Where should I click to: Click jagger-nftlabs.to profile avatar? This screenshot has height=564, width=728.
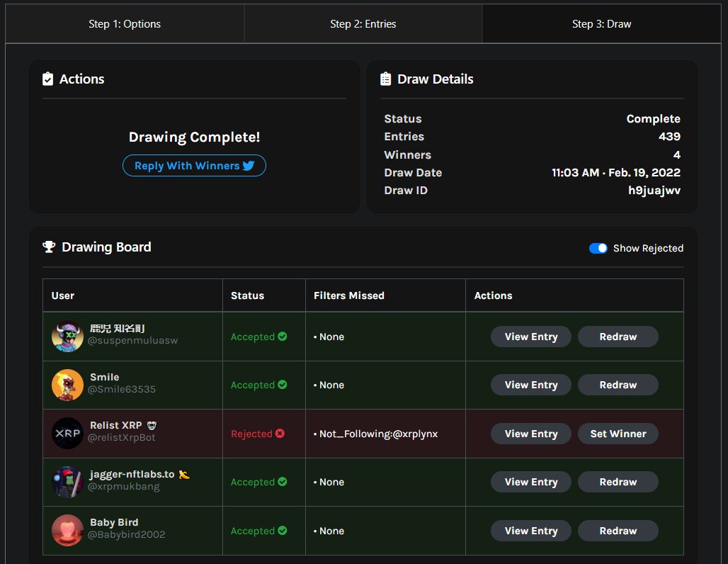(x=67, y=482)
